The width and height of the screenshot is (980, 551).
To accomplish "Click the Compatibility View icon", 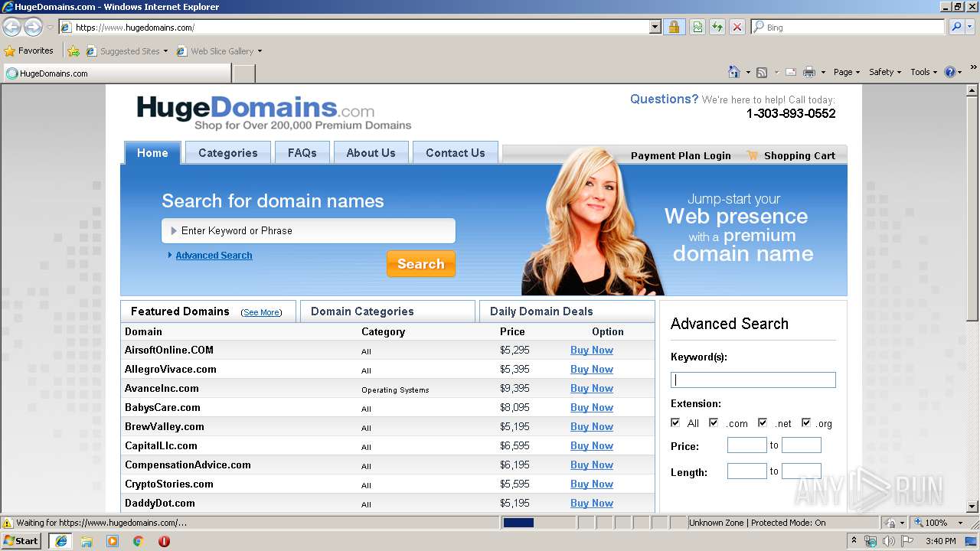I will click(697, 27).
